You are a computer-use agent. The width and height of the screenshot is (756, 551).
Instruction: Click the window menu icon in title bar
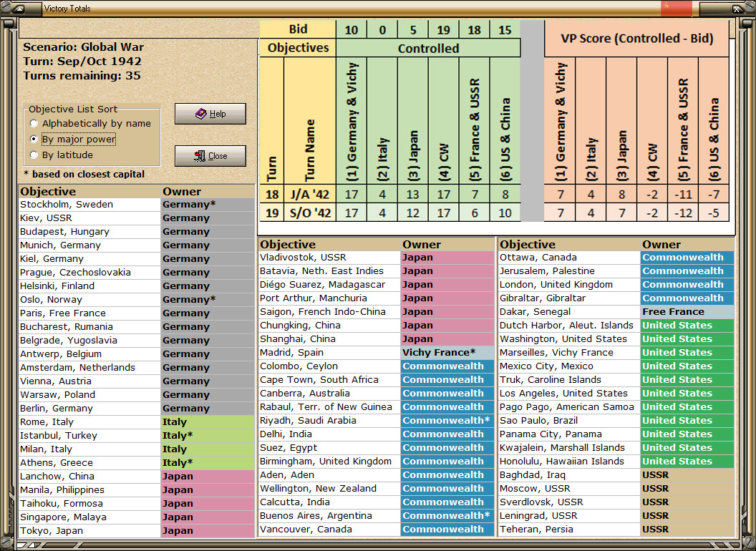(20, 8)
